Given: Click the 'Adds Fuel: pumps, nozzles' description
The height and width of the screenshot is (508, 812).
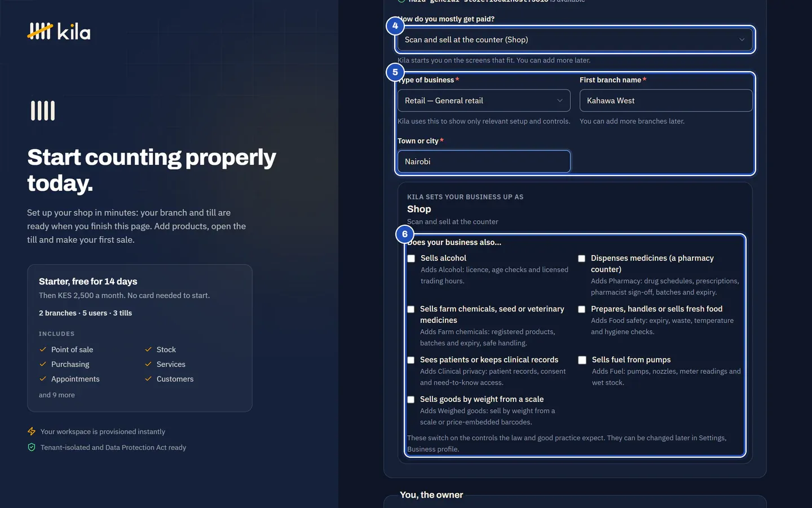Looking at the screenshot, I should pyautogui.click(x=667, y=377).
